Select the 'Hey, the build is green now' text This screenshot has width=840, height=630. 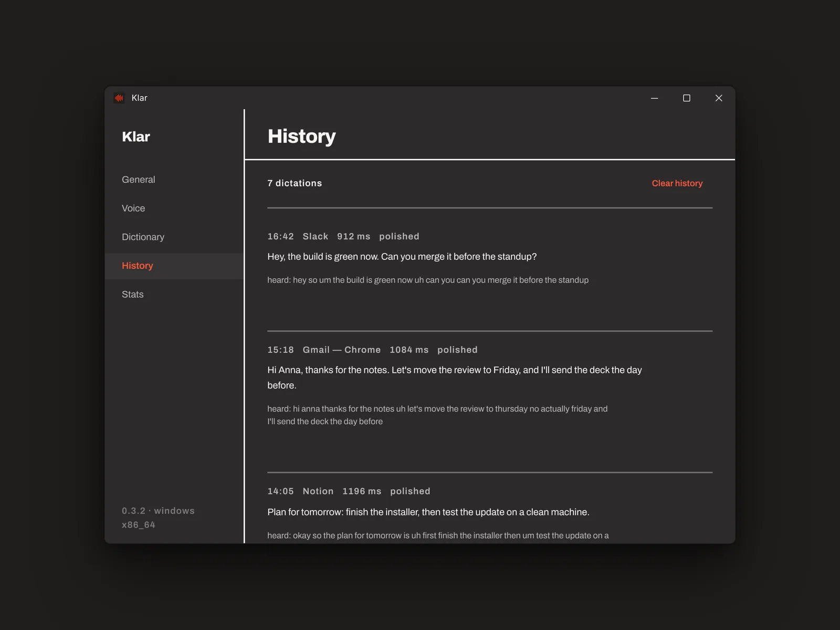pos(402,257)
